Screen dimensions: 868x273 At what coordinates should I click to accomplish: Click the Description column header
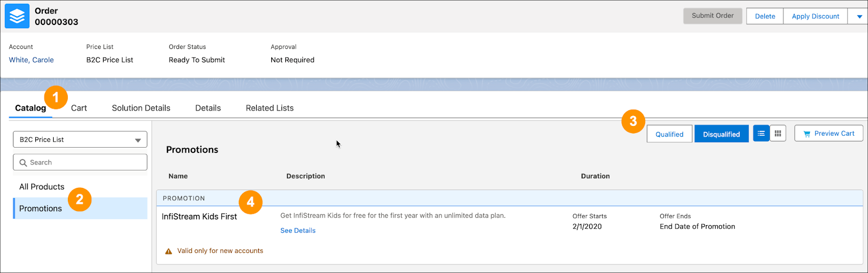click(305, 176)
